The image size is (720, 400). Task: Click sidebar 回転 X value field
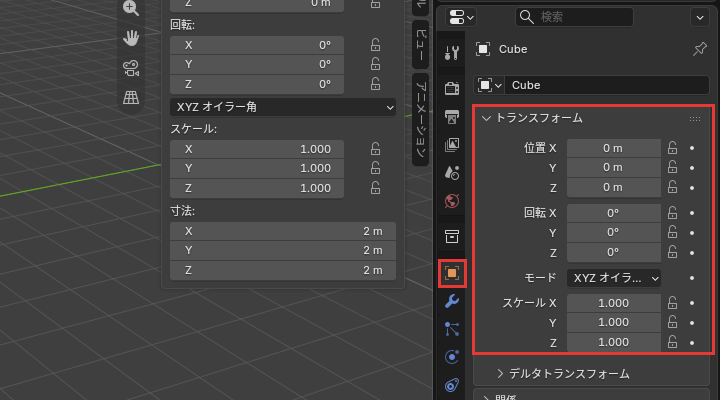[257, 45]
